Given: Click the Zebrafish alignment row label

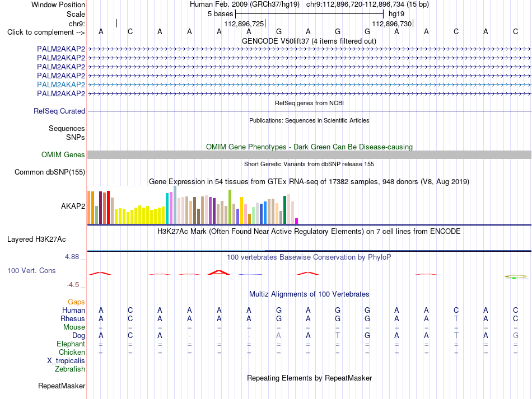Looking at the screenshot, I should click(x=70, y=369).
